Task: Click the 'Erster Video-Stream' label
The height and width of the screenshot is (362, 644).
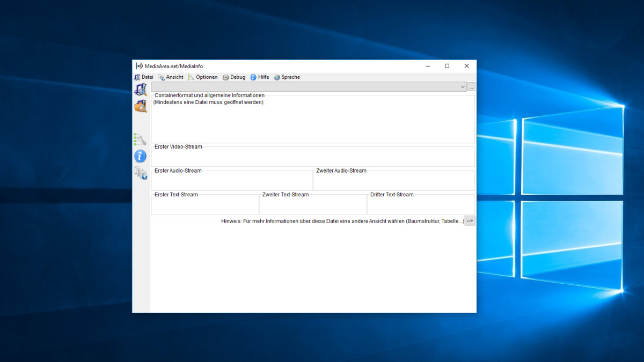Action: pyautogui.click(x=178, y=146)
